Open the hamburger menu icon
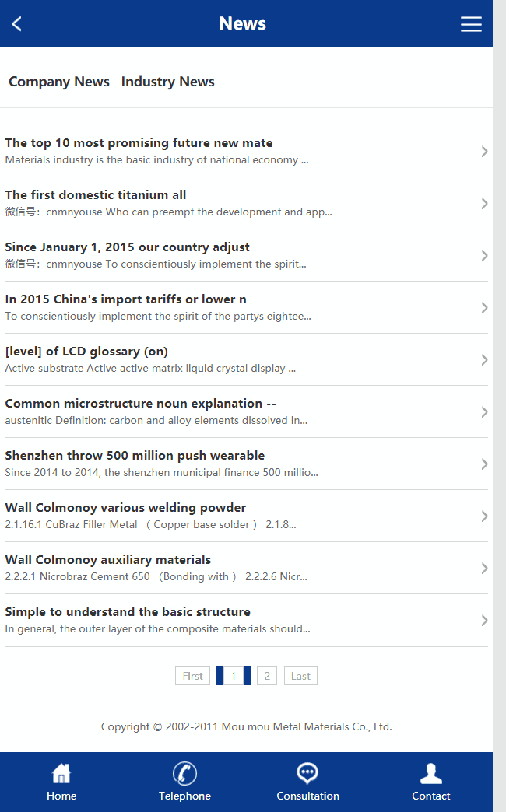The height and width of the screenshot is (812, 506). click(x=471, y=24)
